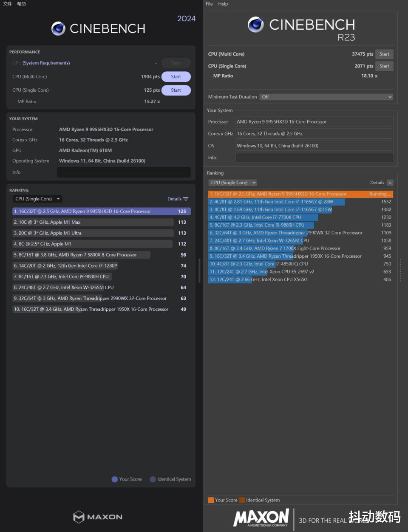Screen dimensions: 408x532
Task: Open the R23 ranking CPU (Single Core) dropdown
Action: [x=233, y=183]
